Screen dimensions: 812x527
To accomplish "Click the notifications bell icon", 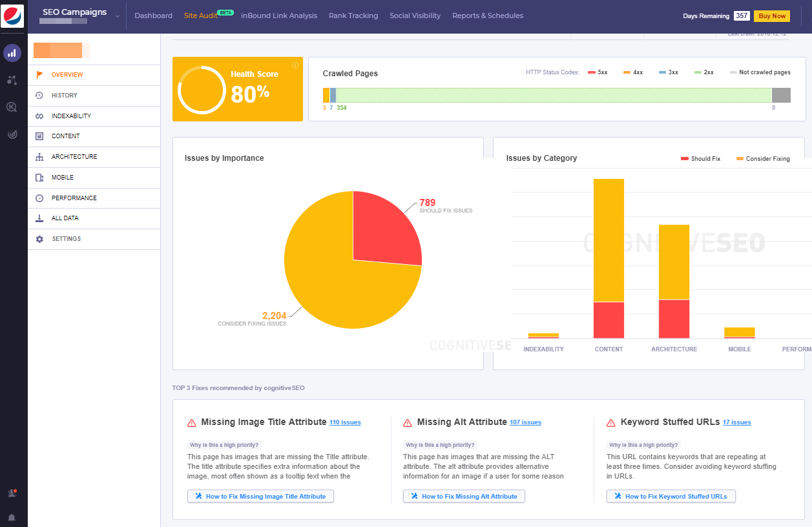I will click(x=12, y=517).
